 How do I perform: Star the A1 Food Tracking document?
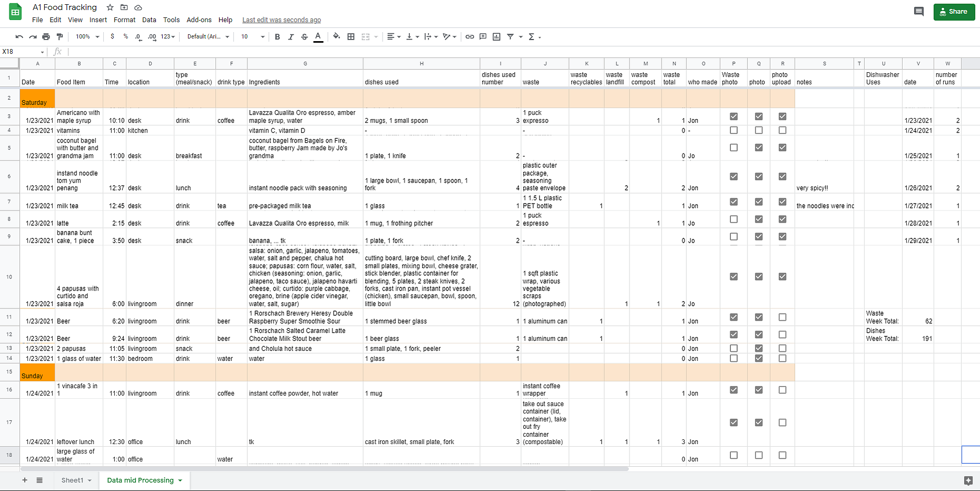point(110,7)
